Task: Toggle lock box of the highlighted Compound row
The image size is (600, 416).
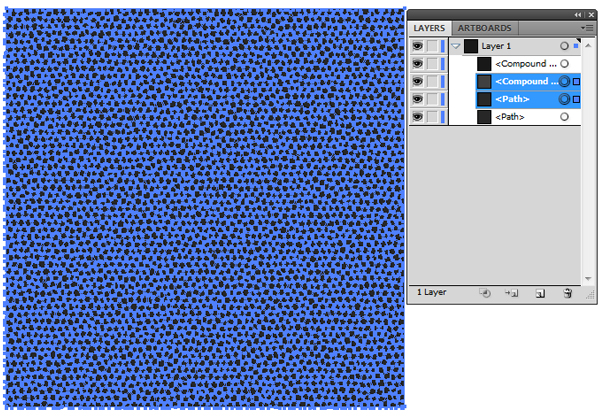Action: (432, 81)
